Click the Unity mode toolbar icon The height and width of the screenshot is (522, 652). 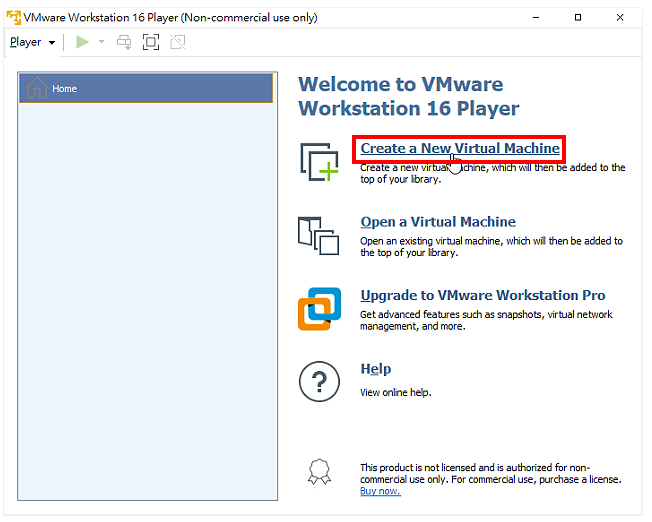tap(178, 42)
